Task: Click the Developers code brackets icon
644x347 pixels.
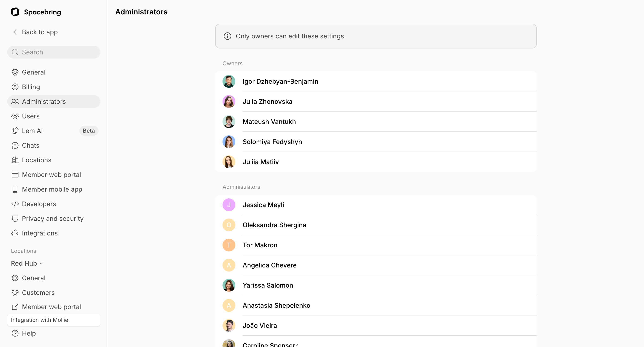Action: coord(15,204)
